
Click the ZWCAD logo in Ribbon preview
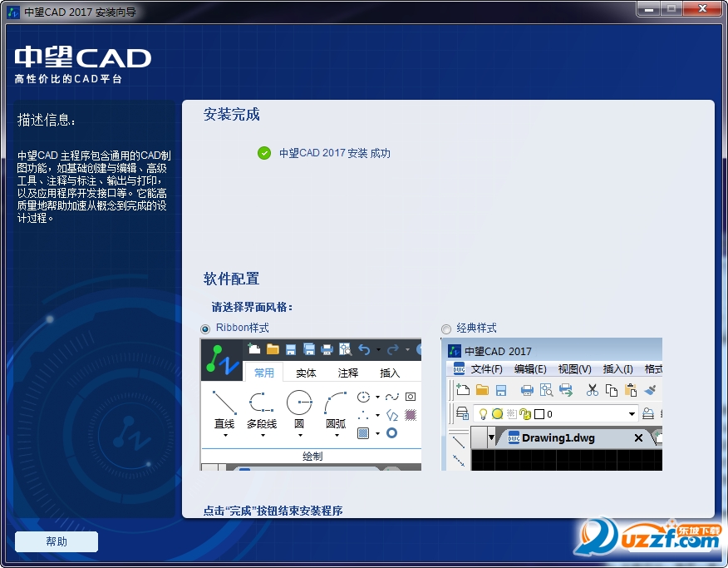tap(222, 359)
